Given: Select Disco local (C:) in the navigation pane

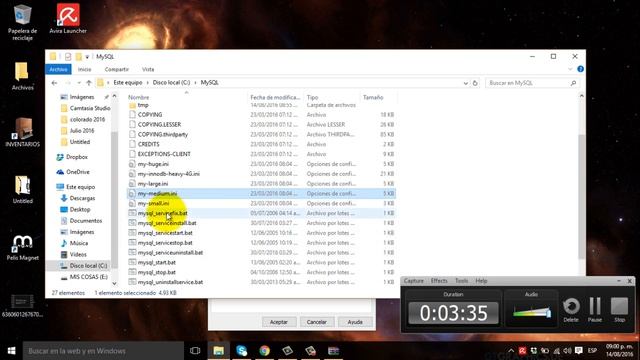Looking at the screenshot, I should click(x=88, y=265).
